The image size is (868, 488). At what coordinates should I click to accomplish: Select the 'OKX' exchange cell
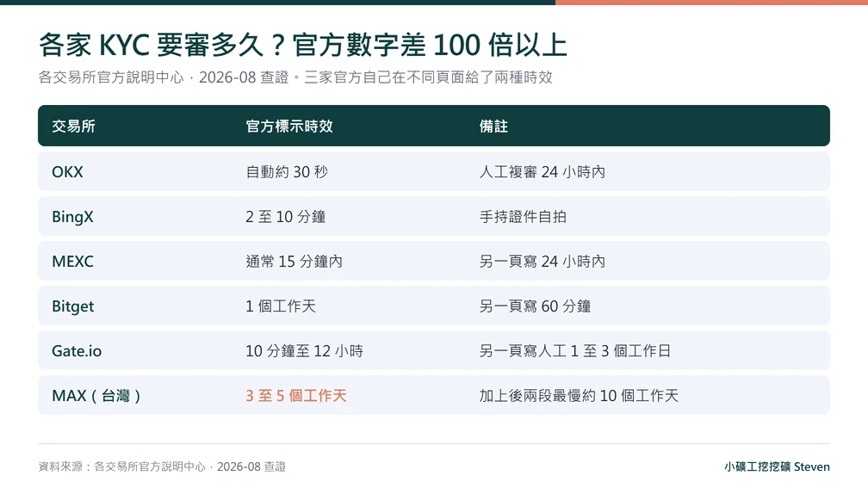click(67, 172)
